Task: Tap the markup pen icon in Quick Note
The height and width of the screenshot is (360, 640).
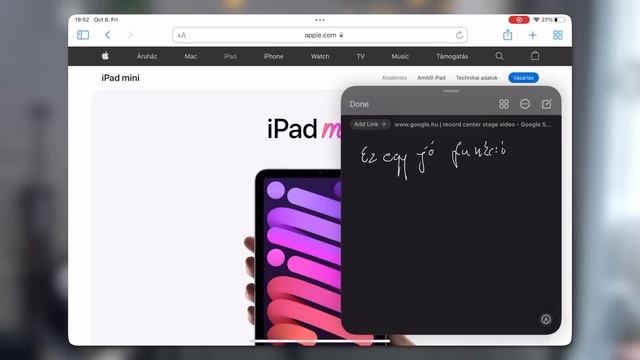Action: [x=546, y=319]
